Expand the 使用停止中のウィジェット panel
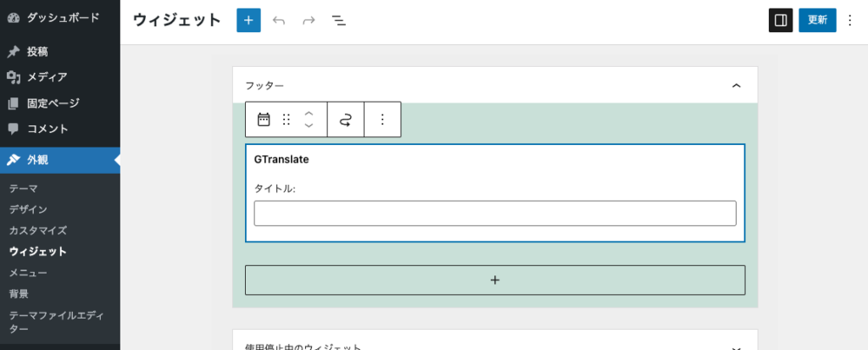The width and height of the screenshot is (868, 350). (x=736, y=347)
